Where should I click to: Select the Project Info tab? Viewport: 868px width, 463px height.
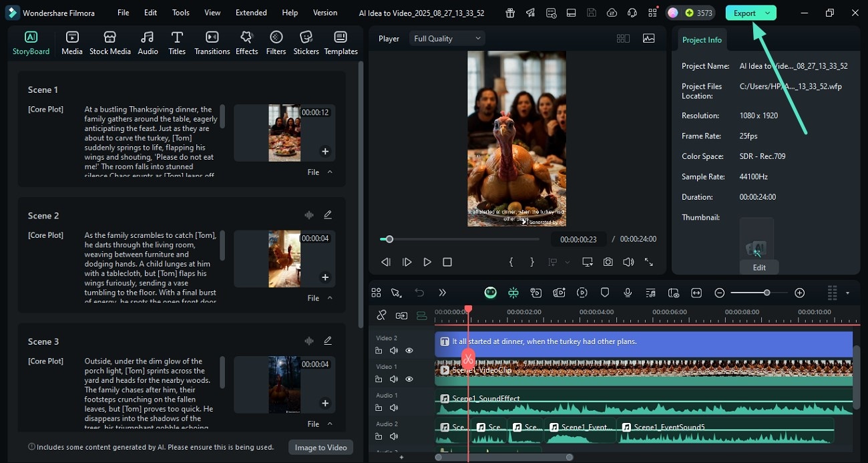coord(702,40)
